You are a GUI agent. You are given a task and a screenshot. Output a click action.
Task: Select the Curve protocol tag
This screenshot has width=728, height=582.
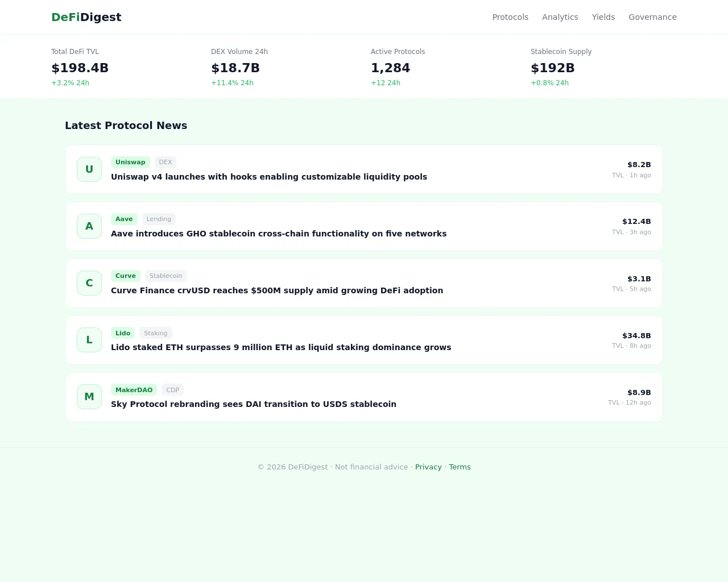pos(126,276)
